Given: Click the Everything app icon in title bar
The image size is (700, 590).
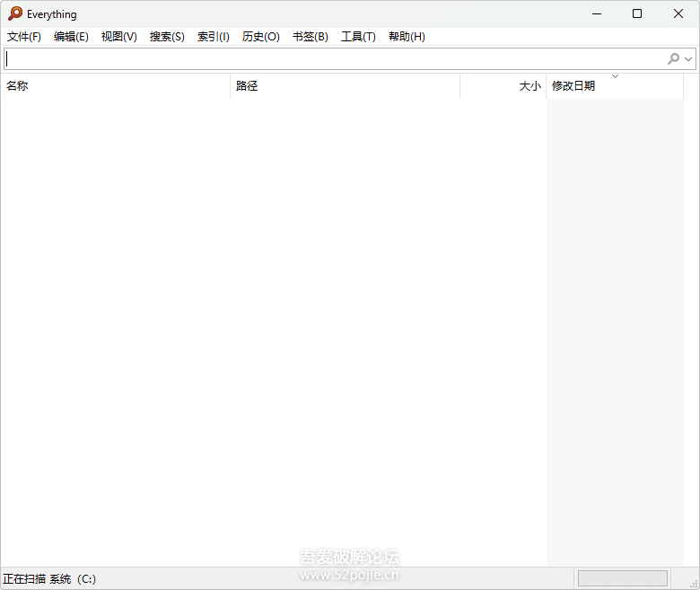Looking at the screenshot, I should click(x=15, y=13).
